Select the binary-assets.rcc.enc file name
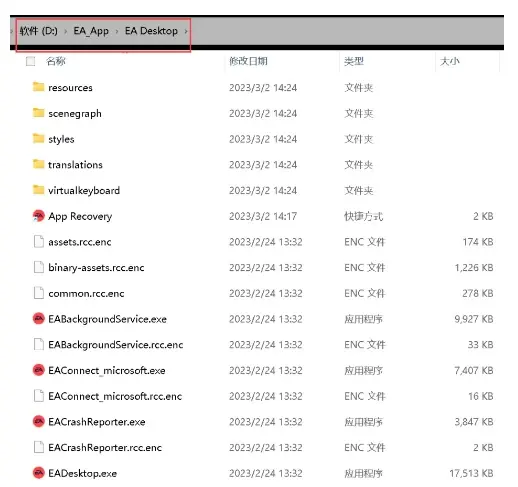Screen dimensions: 518x487 pyautogui.click(x=96, y=268)
